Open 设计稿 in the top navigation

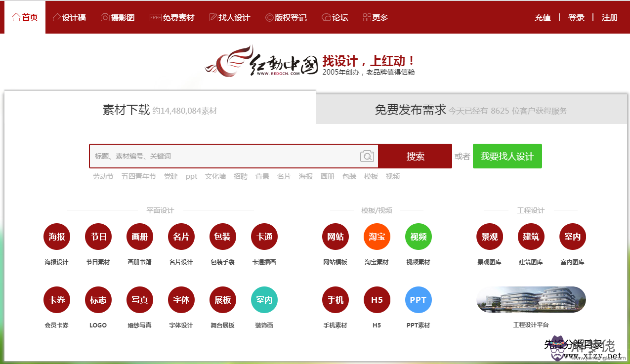(69, 17)
